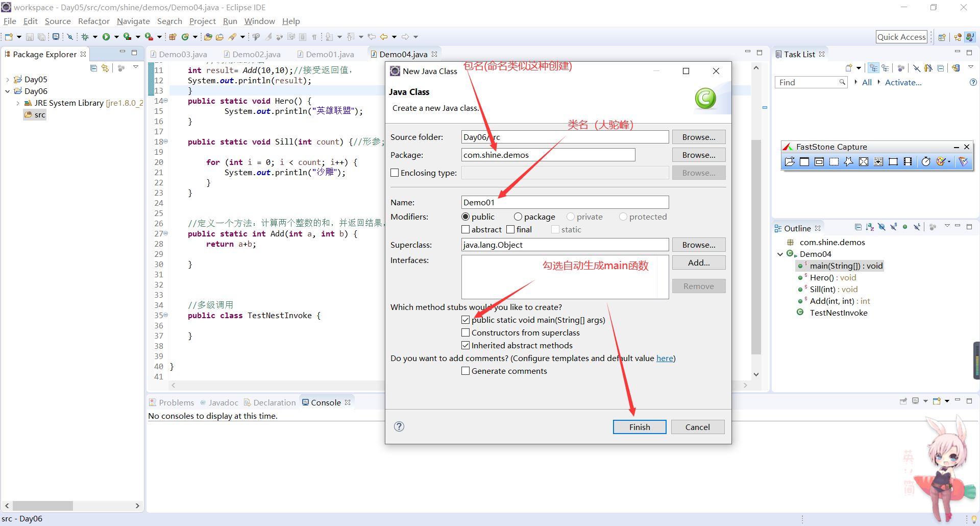Toggle Hide Fields icon in Outline
Viewport: 980px width, 526px height.
[881, 227]
